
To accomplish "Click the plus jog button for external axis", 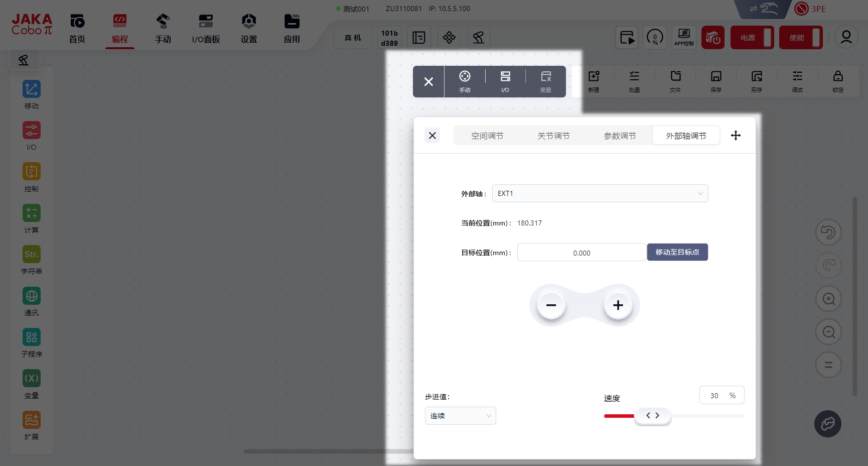I will (x=618, y=305).
